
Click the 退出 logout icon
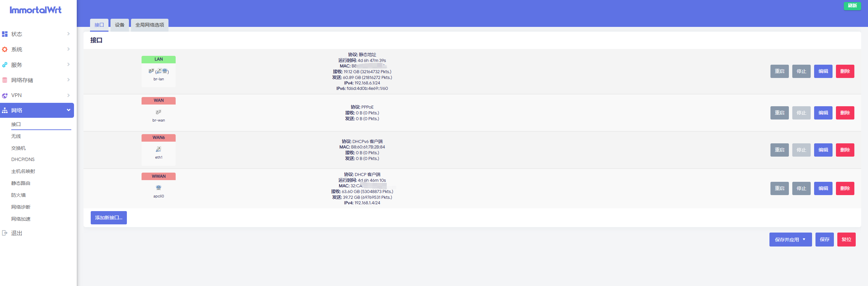coord(5,233)
